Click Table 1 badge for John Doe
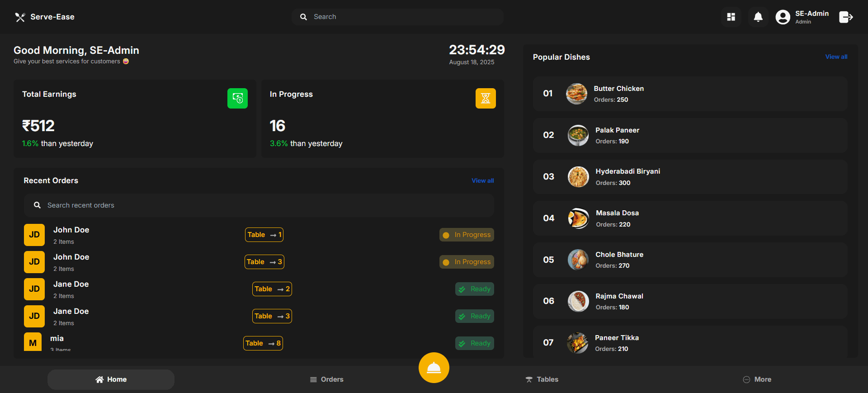Screen dimensions: 868x393 tap(264, 235)
